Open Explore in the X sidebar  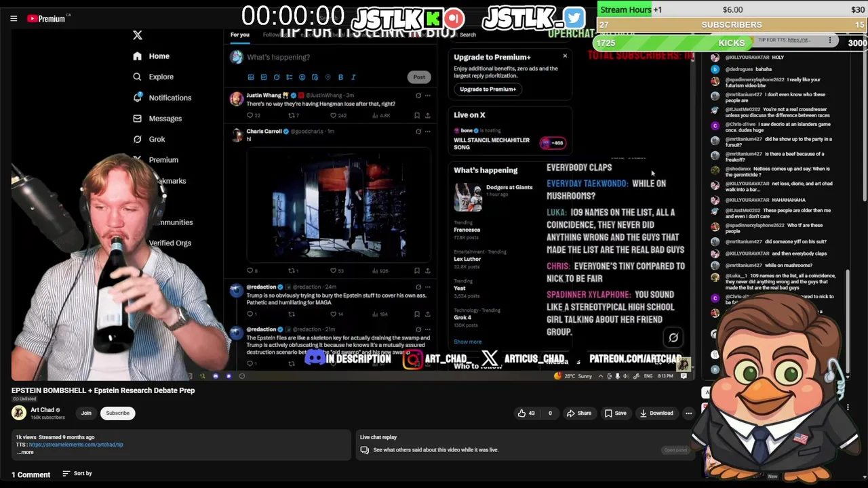[x=153, y=77]
